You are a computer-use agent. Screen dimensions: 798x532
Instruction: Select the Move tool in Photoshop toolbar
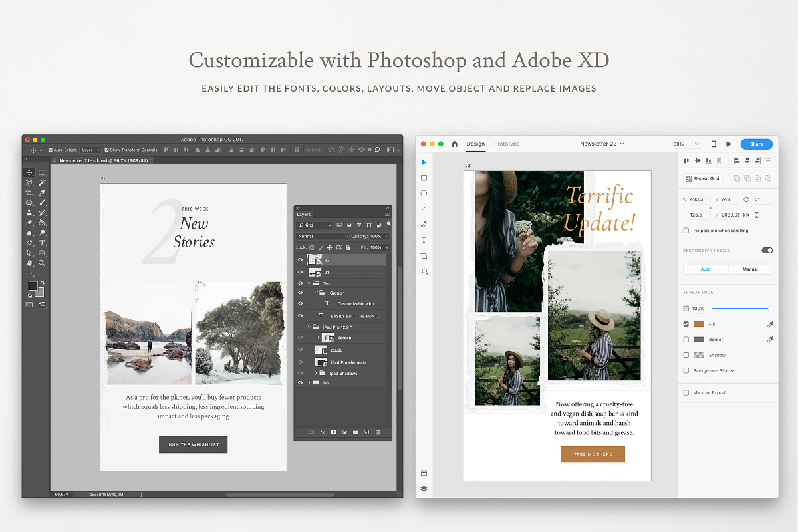29,173
